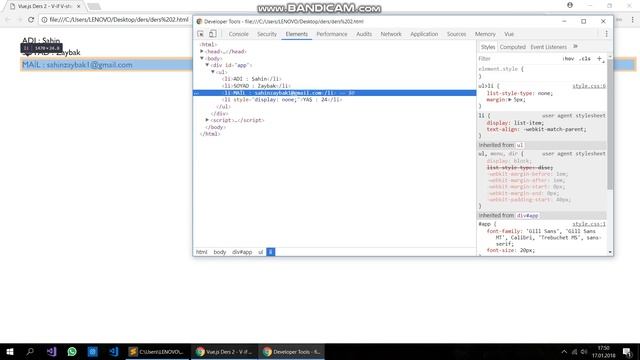Select body in the breadcrumb bar
Image resolution: width=640 pixels, height=360 pixels.
[x=220, y=252]
